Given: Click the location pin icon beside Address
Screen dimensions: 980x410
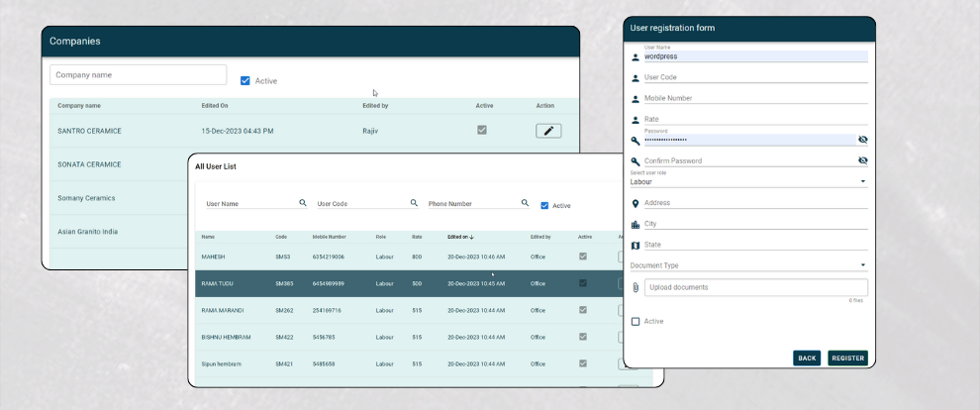Looking at the screenshot, I should point(636,203).
